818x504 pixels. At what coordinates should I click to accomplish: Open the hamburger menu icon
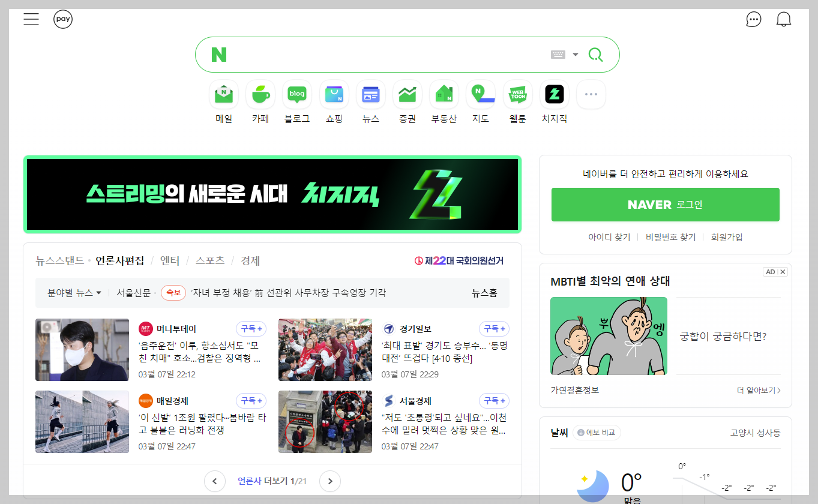[x=31, y=19]
